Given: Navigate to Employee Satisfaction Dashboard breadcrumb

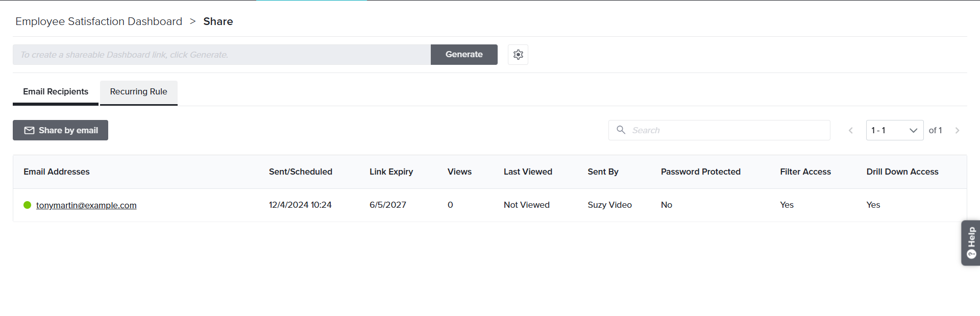Looking at the screenshot, I should point(99,21).
